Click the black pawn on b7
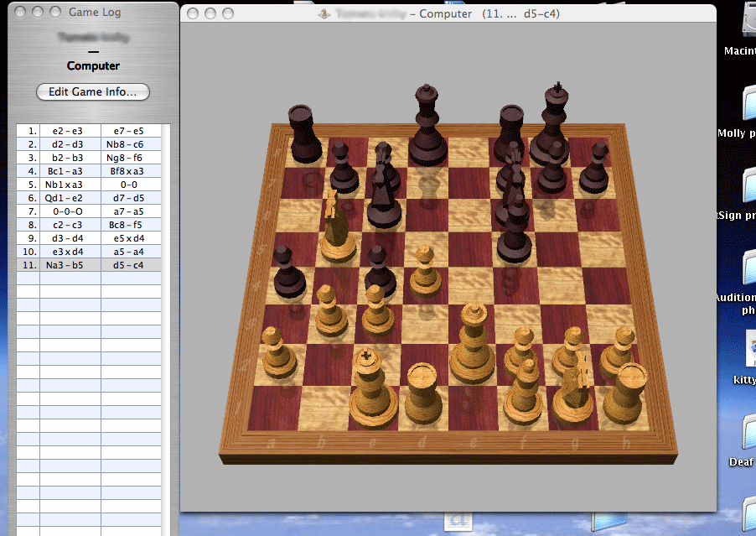 coord(344,168)
